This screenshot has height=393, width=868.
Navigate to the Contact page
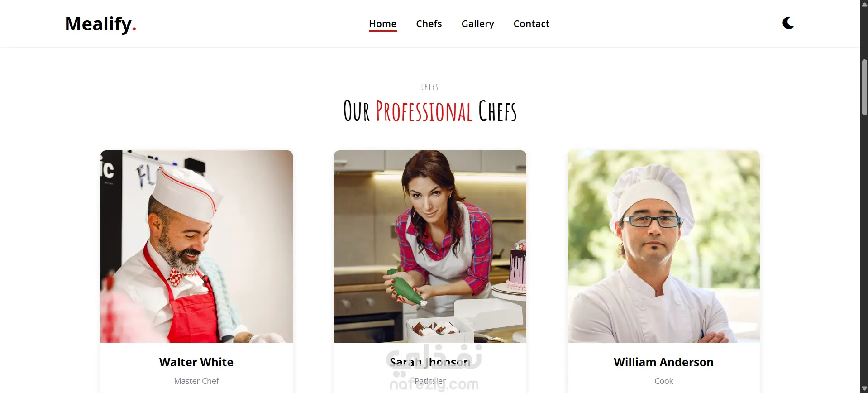click(531, 24)
